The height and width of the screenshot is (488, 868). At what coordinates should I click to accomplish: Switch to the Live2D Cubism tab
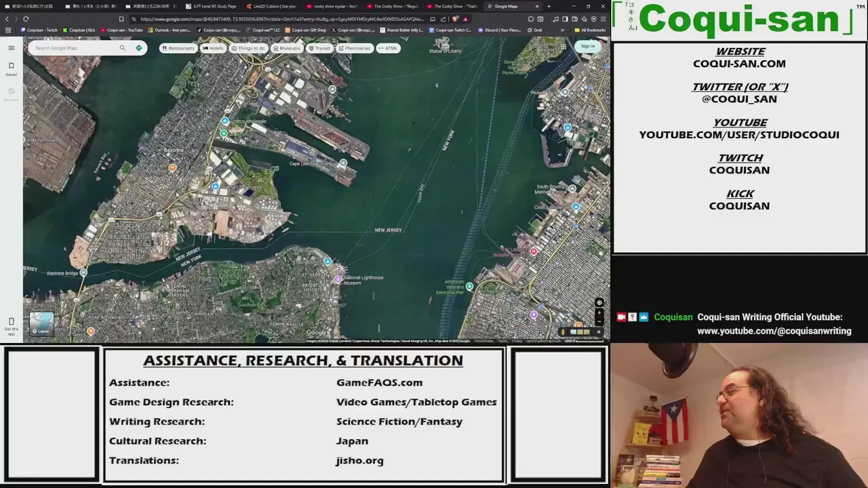[x=271, y=6]
